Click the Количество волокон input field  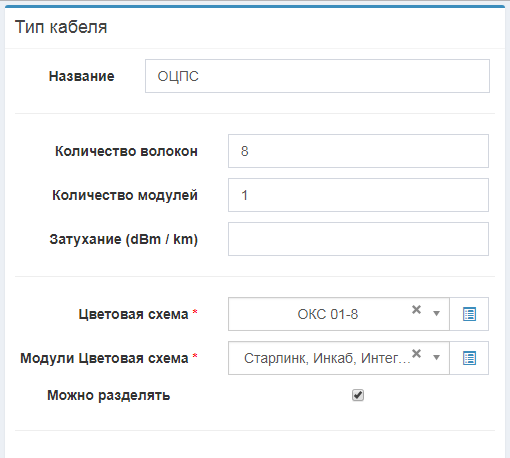tap(358, 151)
